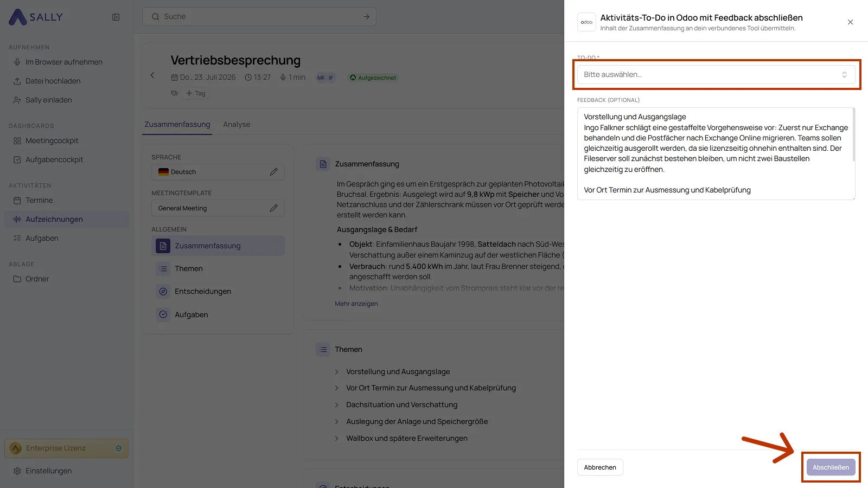Click the Suche search field
This screenshot has height=488, width=868.
(x=259, y=17)
